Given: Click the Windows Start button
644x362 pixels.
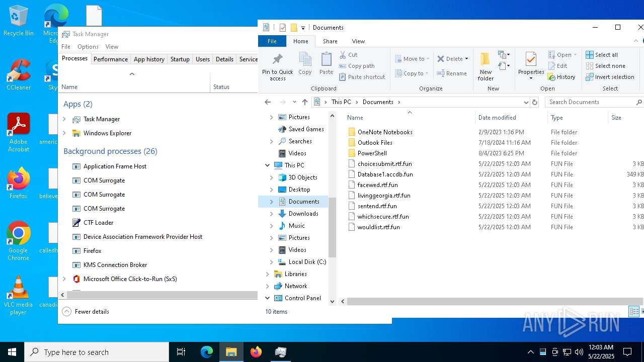Looking at the screenshot, I should (x=12, y=352).
